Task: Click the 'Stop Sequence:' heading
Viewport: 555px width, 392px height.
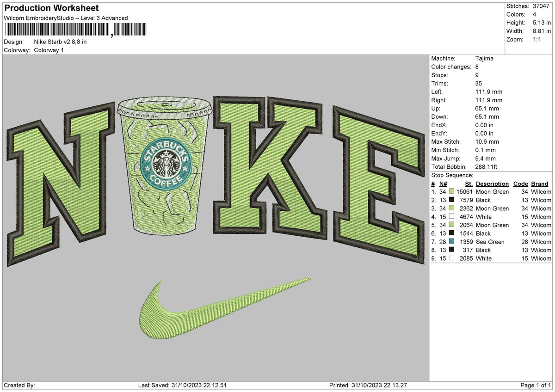Action: pos(452,175)
